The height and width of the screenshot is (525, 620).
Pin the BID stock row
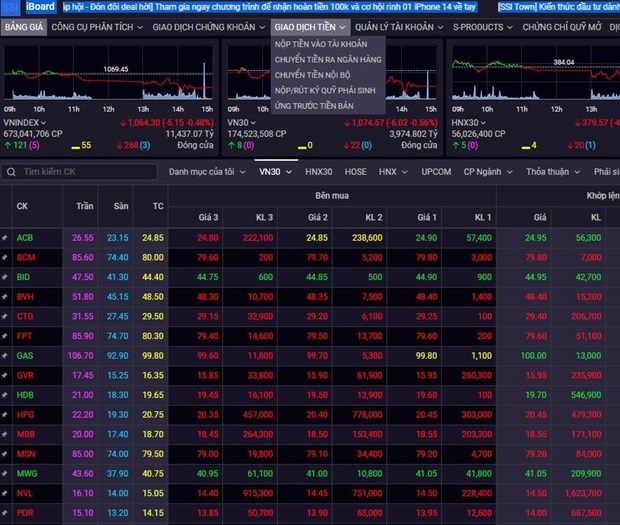(5, 277)
